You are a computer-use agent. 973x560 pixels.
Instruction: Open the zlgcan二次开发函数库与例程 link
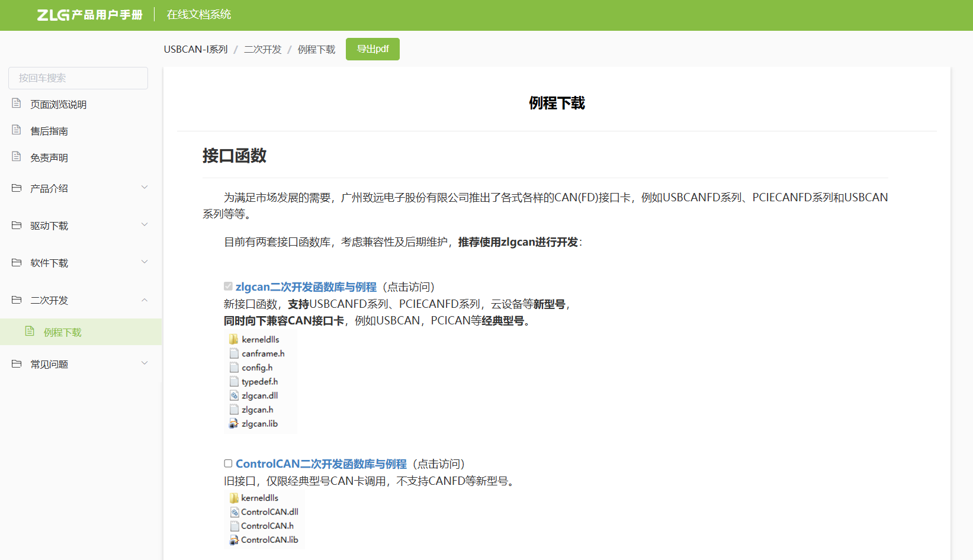[x=306, y=287]
